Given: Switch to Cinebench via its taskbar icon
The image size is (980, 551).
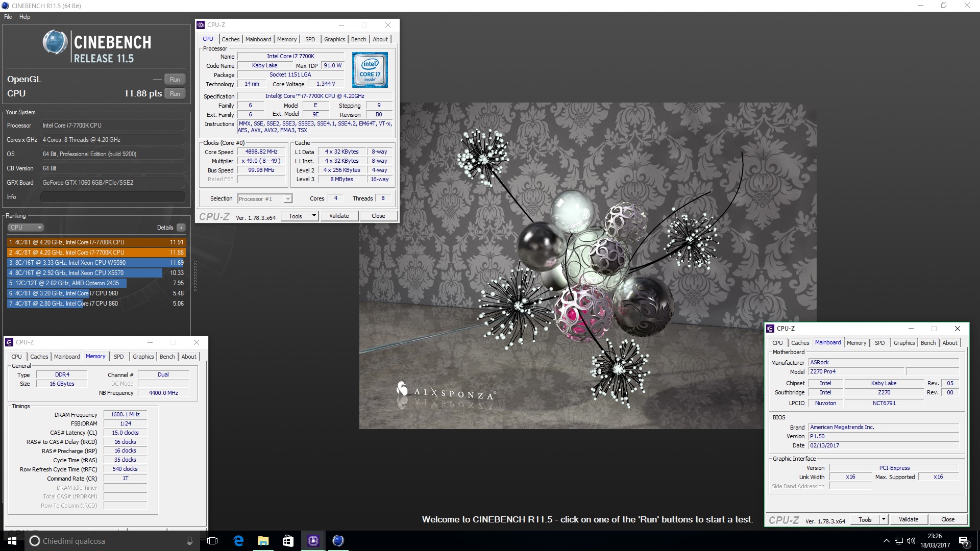Looking at the screenshot, I should 338,541.
